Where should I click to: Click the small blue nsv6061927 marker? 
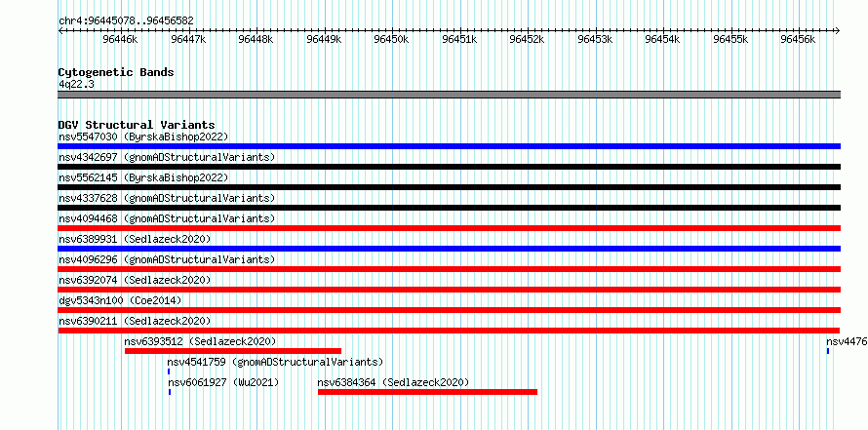tap(170, 392)
